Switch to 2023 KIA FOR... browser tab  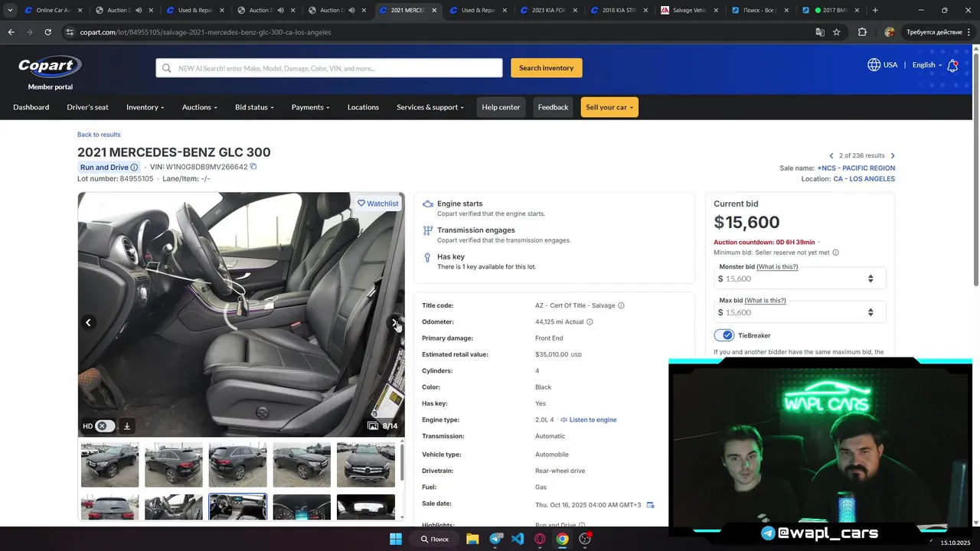(549, 10)
